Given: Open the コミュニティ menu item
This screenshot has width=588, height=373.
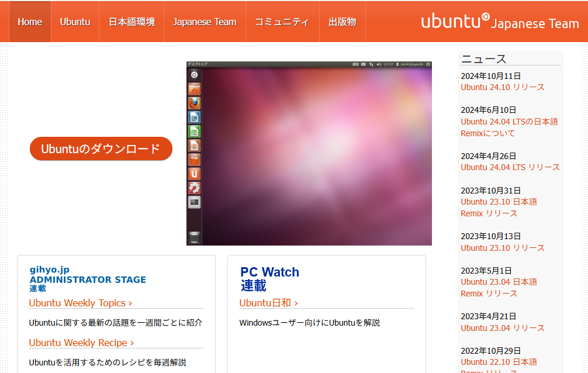Looking at the screenshot, I should click(x=282, y=22).
